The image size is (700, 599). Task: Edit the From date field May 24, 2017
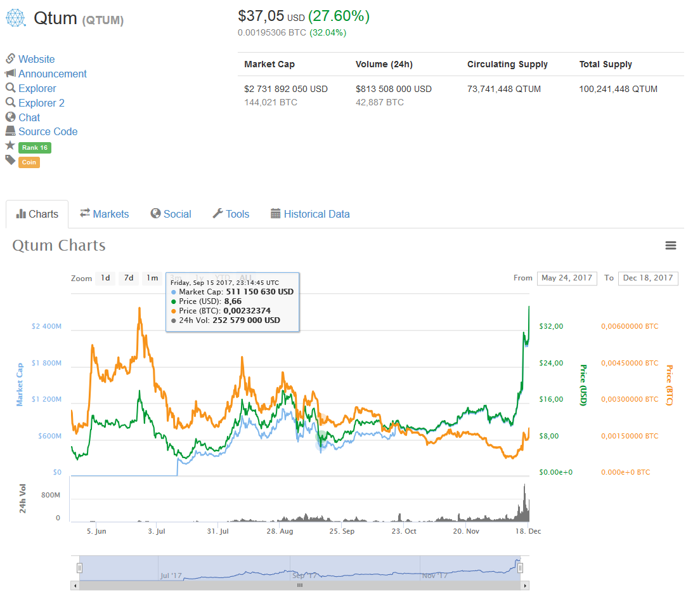pos(567,278)
